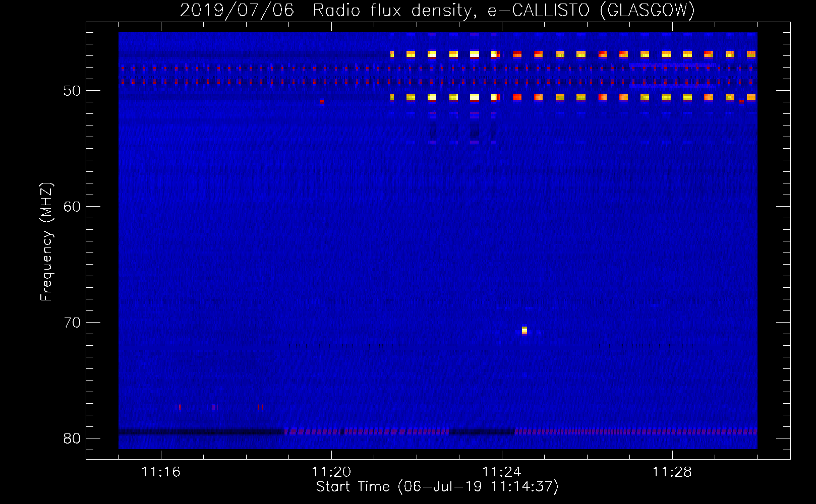Screen dimensions: 816x504
Task: Click the Start Time axis label
Action: (437, 487)
